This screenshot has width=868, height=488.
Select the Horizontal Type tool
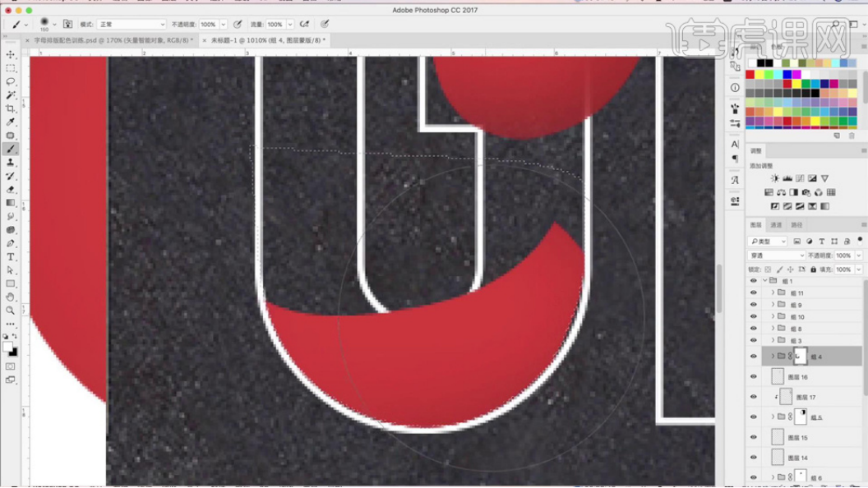[11, 256]
